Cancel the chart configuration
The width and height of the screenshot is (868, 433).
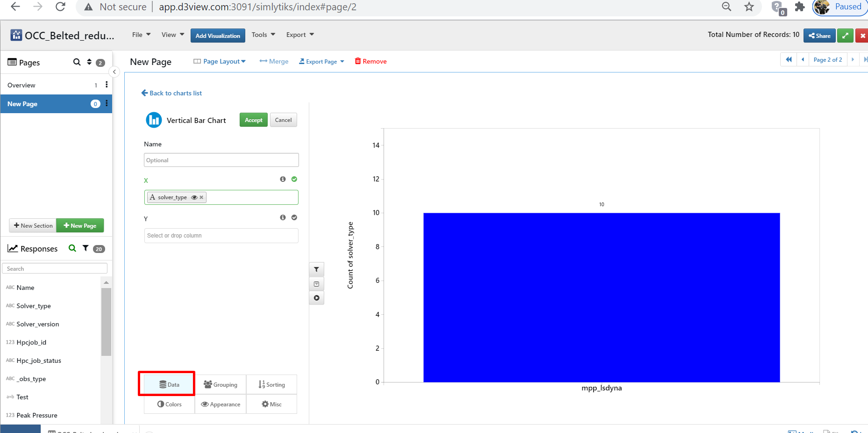click(x=283, y=120)
